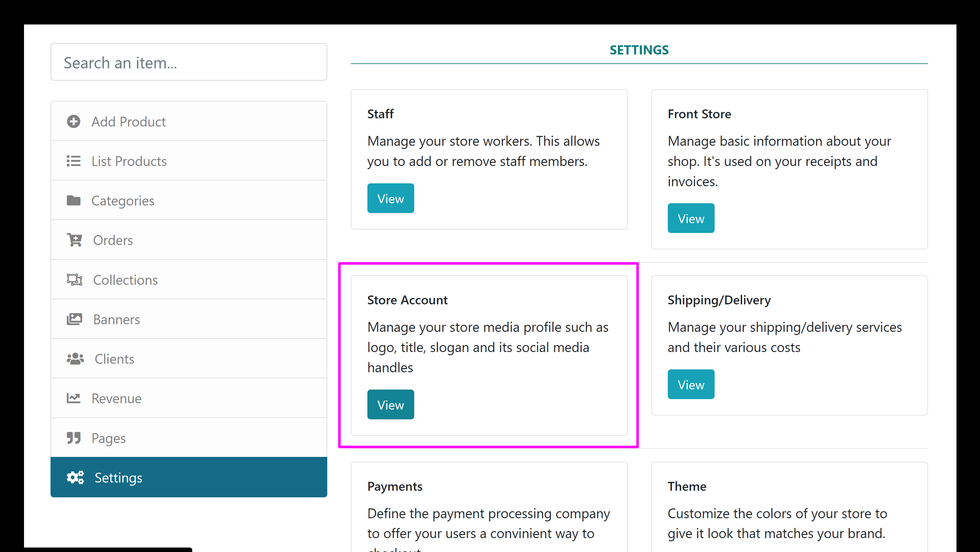Viewport: 980px width, 552px height.
Task: Click View button under Staff
Action: pyautogui.click(x=390, y=198)
